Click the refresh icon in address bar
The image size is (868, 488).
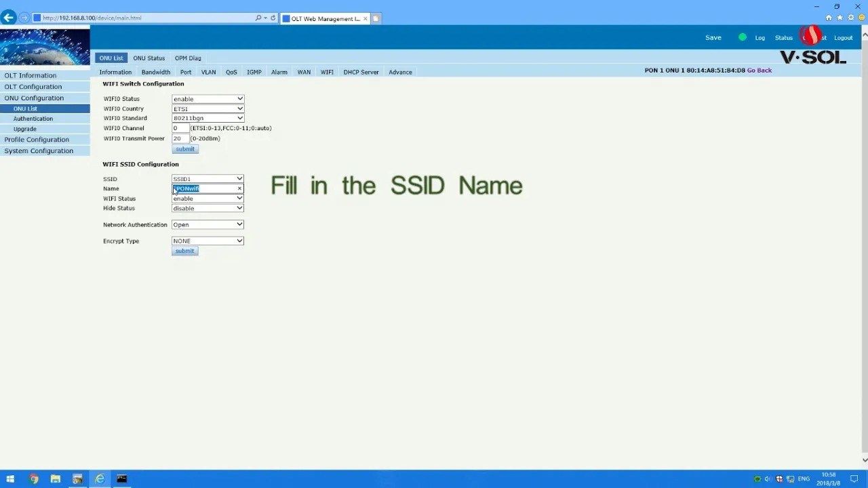click(x=273, y=18)
